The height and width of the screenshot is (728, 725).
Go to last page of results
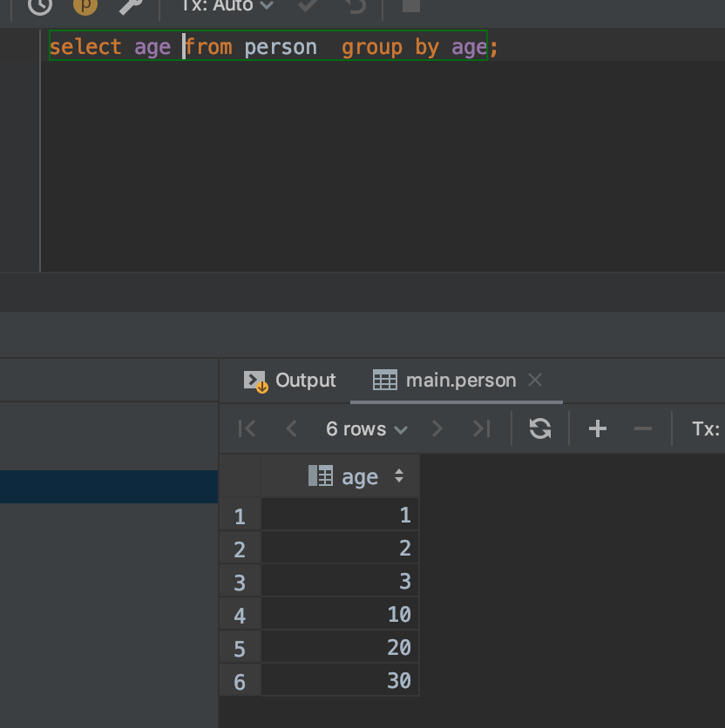(482, 428)
